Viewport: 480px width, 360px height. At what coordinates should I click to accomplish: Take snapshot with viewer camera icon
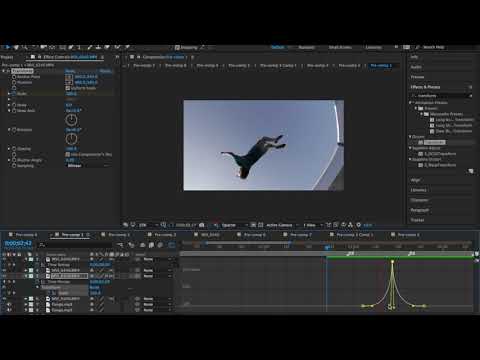[x=202, y=225]
